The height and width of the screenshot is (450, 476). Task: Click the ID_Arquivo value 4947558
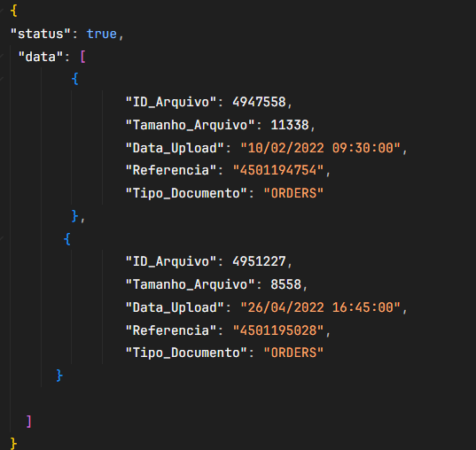click(259, 102)
